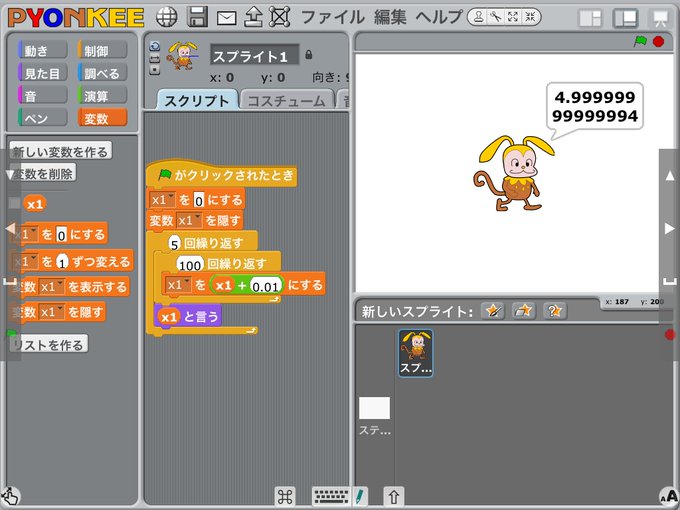This screenshot has height=510, width=680.
Task: Toggle x1 variable monitor checkbox
Action: click(x=14, y=203)
